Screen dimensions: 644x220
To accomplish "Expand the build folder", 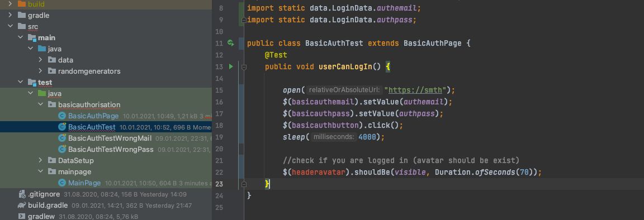I will (x=10, y=4).
